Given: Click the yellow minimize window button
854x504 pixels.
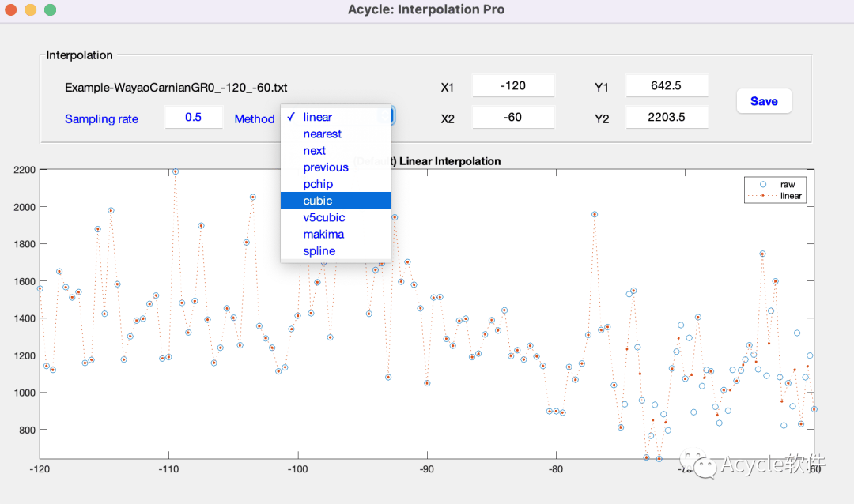Looking at the screenshot, I should (x=31, y=10).
